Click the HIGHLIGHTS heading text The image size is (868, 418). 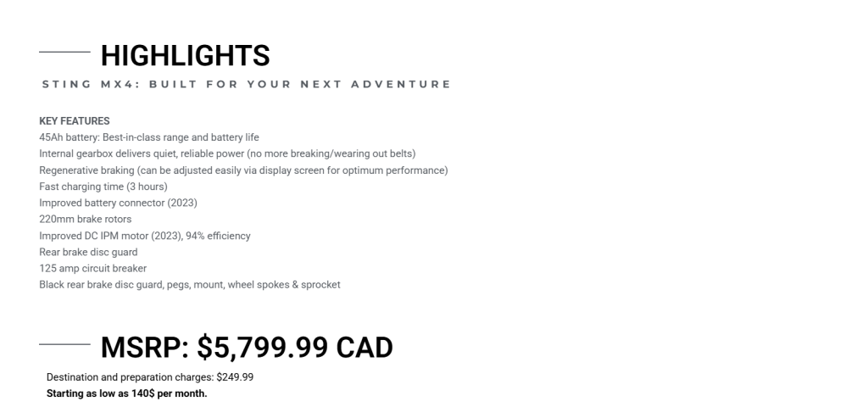pyautogui.click(x=185, y=56)
